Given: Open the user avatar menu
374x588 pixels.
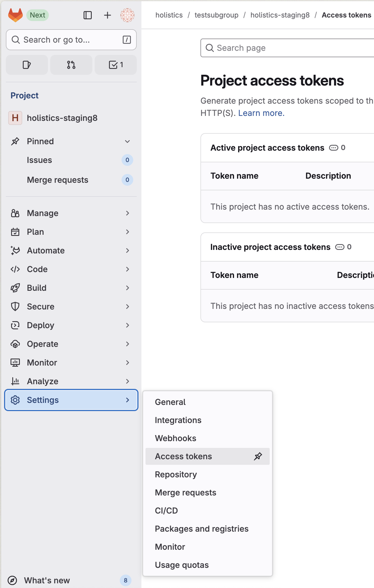Looking at the screenshot, I should coord(127,15).
